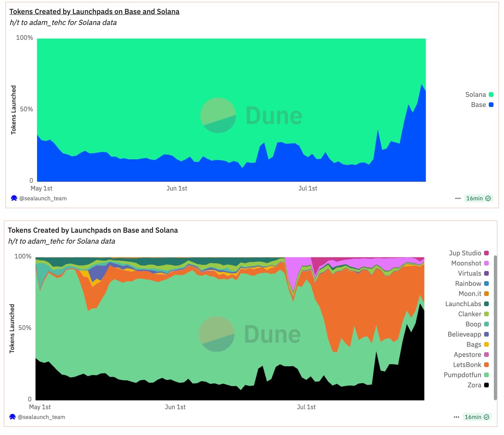Toggle the Solana series in legend

click(x=476, y=94)
